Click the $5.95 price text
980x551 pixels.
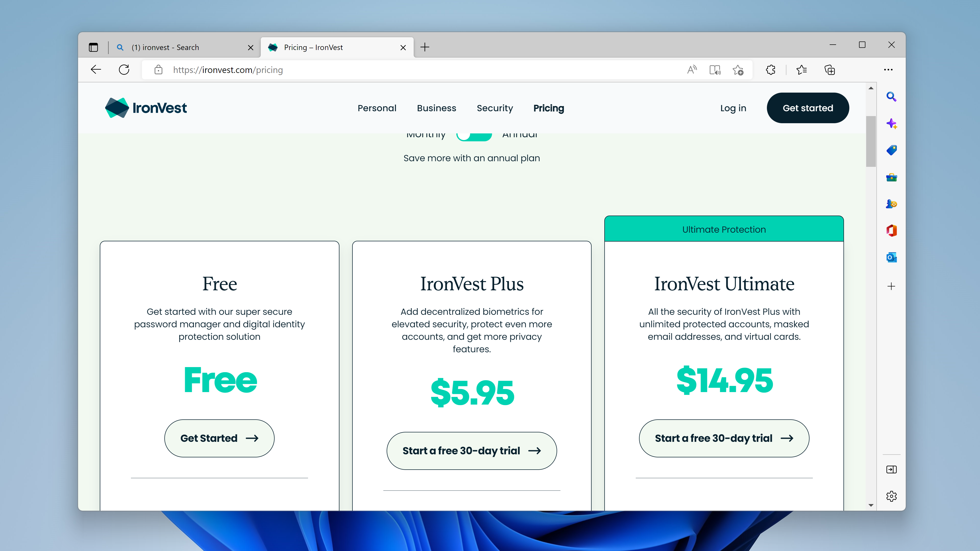472,392
